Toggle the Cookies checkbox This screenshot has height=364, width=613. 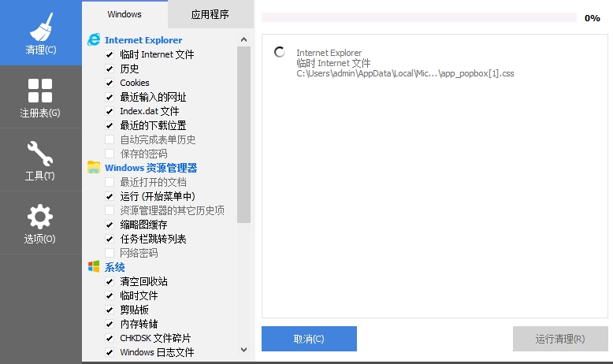click(x=110, y=83)
